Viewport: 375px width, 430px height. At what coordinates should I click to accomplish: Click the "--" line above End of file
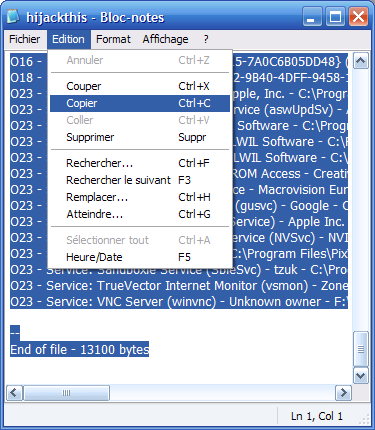tap(15, 333)
